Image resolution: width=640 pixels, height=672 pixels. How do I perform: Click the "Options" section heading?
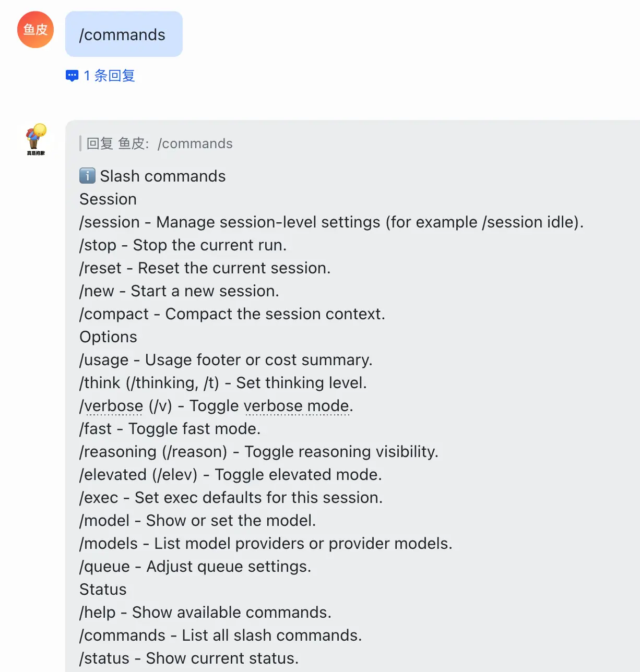[108, 337]
